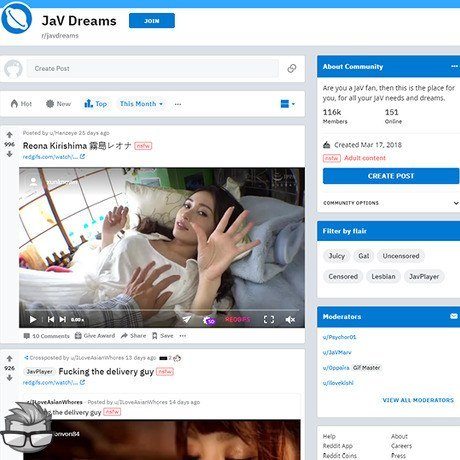Click the user avatar beside Create Post
Viewport: 460px width, 460px height.
point(13,69)
